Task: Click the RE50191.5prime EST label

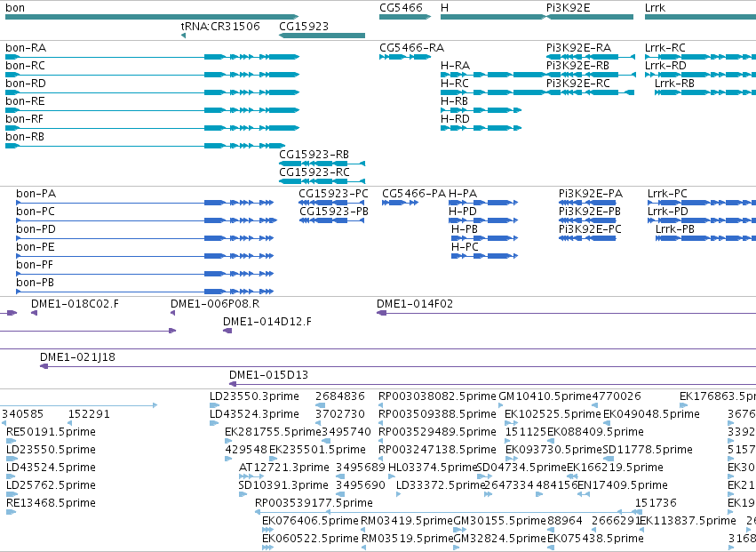Action: point(51,432)
